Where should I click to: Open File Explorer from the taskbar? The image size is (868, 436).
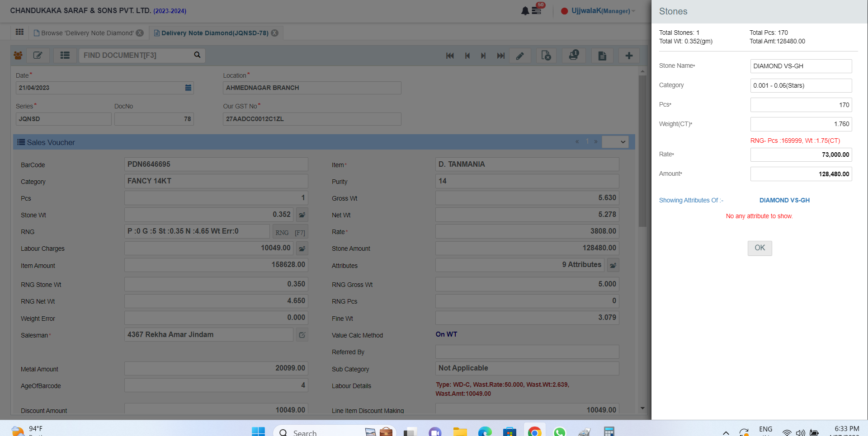(x=460, y=431)
